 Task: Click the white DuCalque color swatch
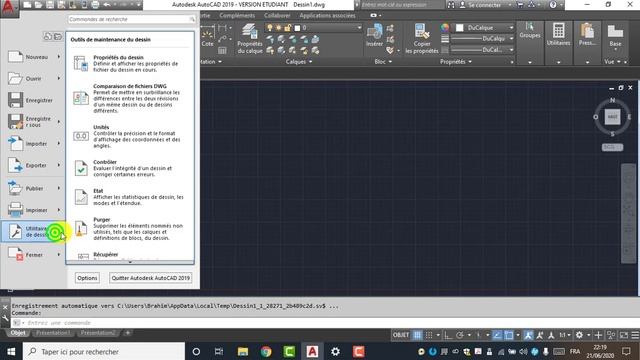coord(459,28)
